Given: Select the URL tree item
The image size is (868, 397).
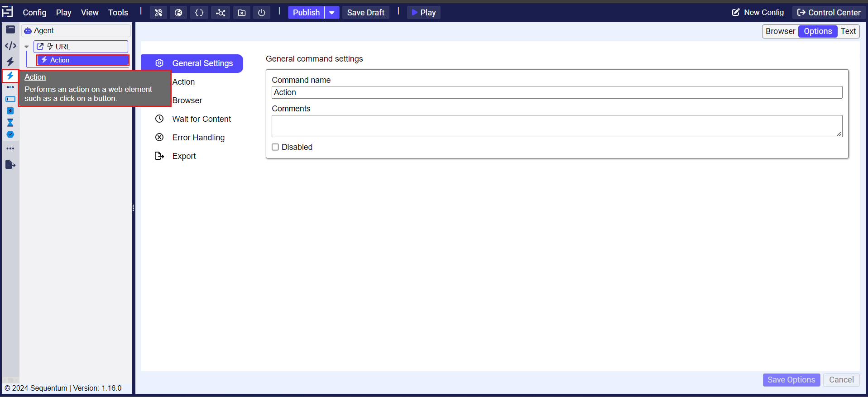Looking at the screenshot, I should pos(81,47).
